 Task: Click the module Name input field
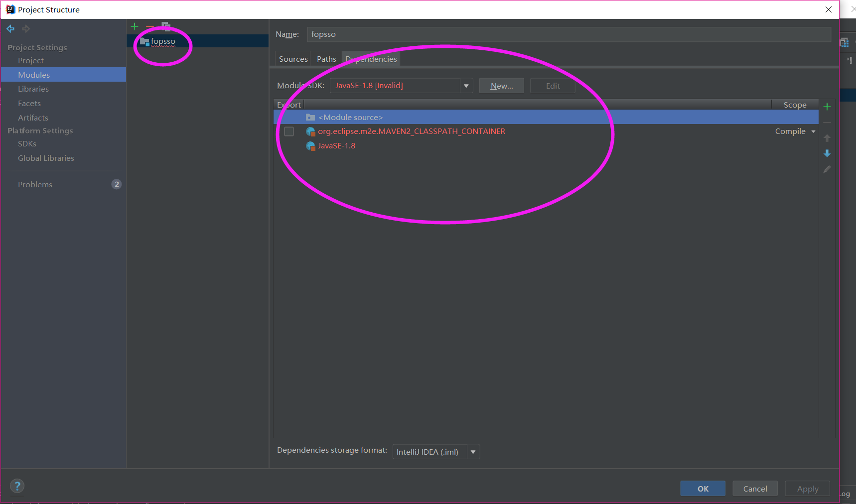(569, 34)
